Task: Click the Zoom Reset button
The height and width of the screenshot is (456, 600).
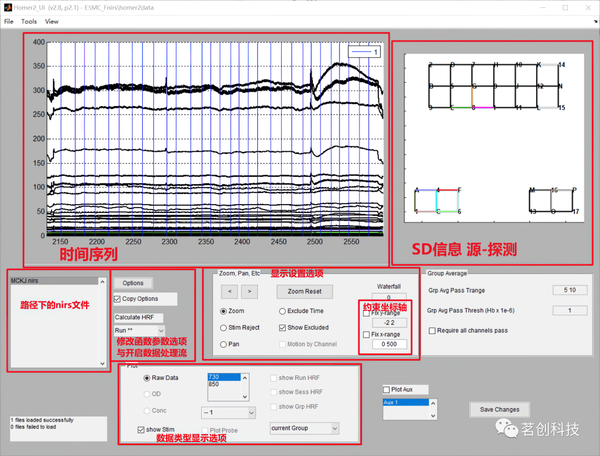Action: (x=305, y=292)
